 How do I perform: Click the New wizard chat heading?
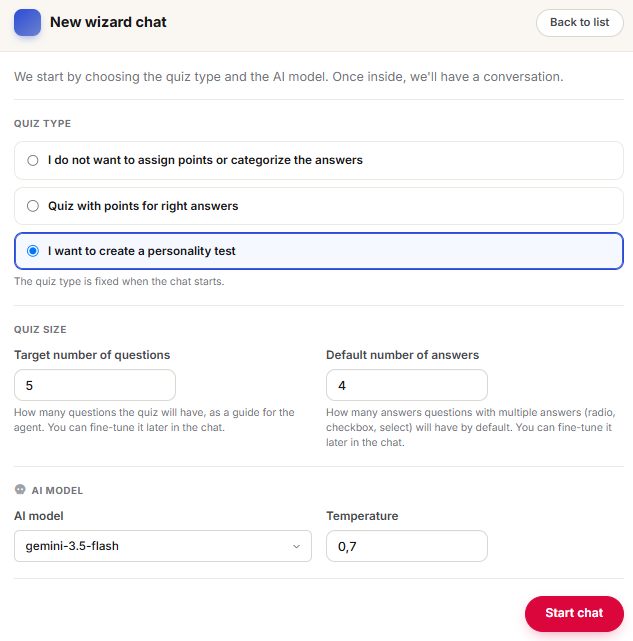(108, 22)
